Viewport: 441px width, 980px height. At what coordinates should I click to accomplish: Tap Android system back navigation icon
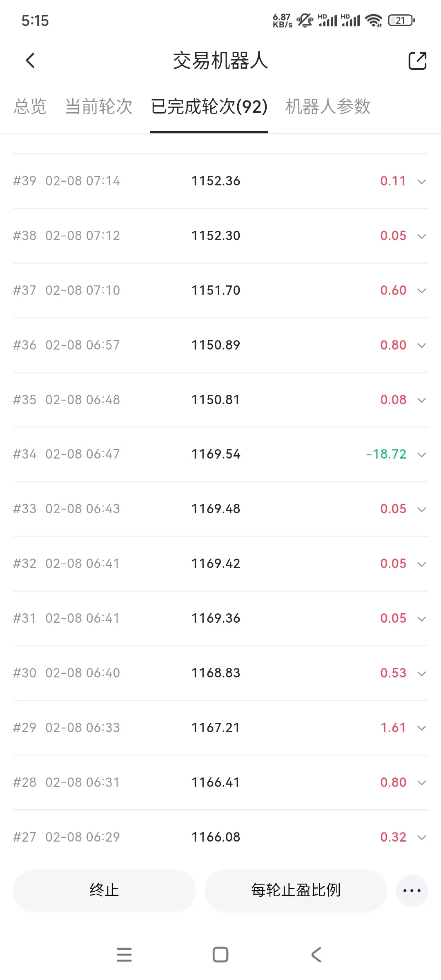click(316, 955)
